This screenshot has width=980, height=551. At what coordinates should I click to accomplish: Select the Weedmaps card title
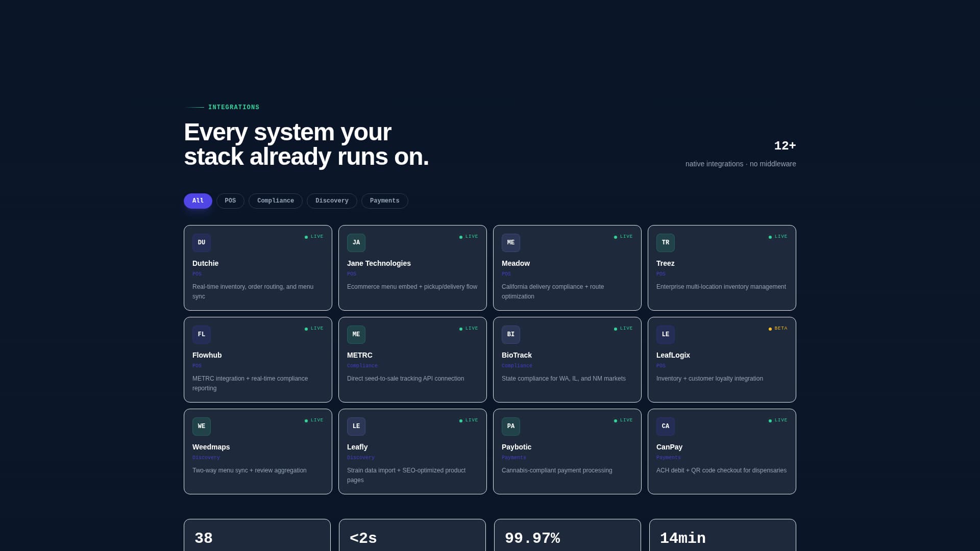pyautogui.click(x=211, y=447)
